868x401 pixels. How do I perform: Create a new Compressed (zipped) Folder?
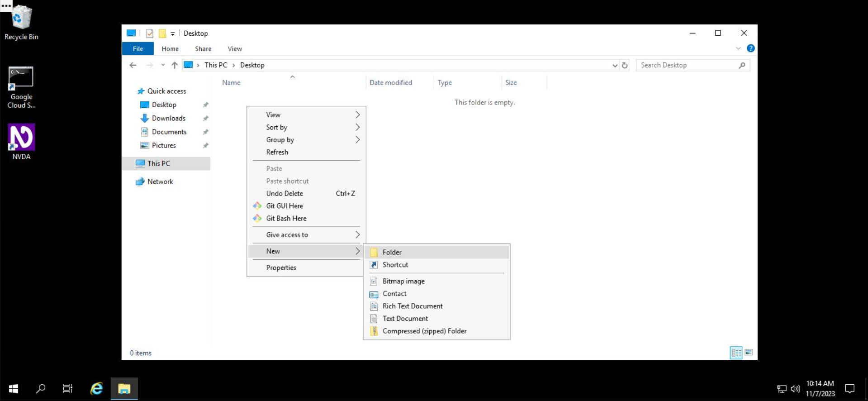click(436, 331)
